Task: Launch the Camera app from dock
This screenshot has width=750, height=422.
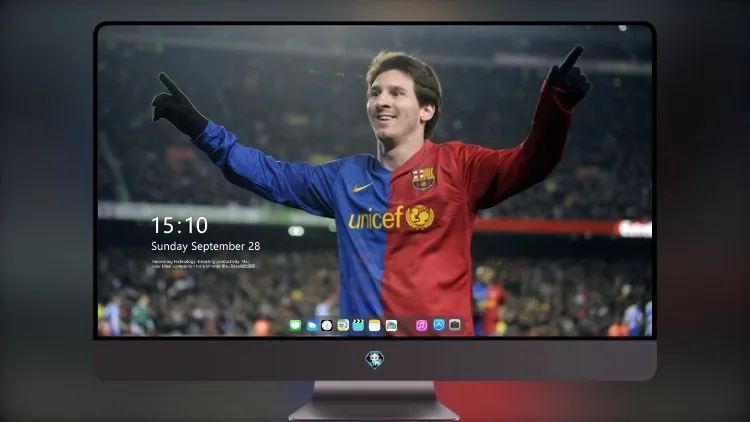Action: coord(455,325)
